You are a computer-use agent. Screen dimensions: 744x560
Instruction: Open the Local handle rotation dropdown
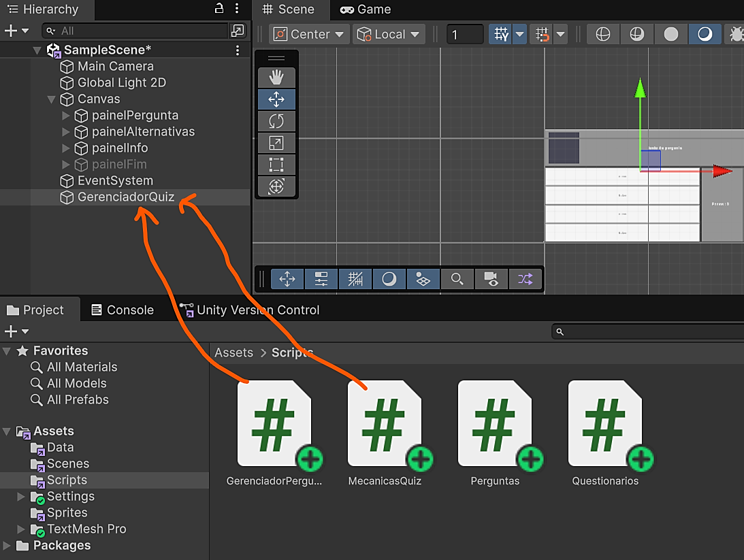tap(389, 34)
